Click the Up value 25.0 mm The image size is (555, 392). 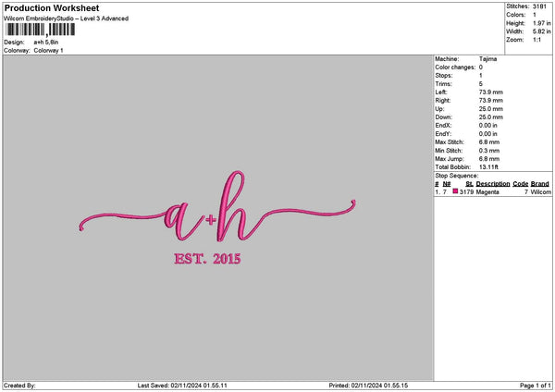(x=491, y=109)
